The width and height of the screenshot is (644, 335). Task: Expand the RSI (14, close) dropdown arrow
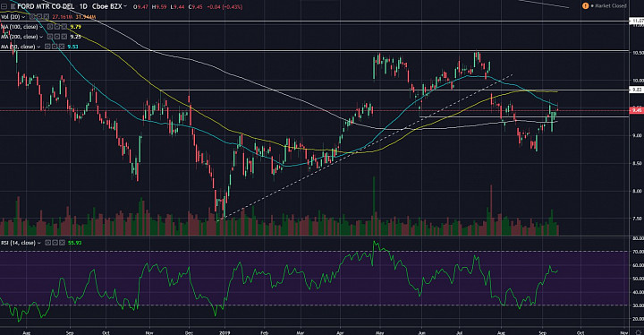pos(39,243)
